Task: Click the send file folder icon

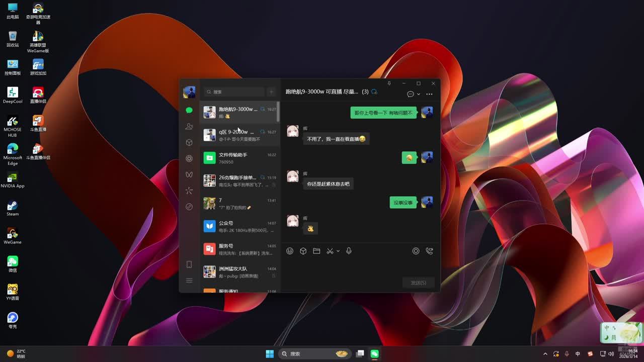Action: click(x=316, y=251)
